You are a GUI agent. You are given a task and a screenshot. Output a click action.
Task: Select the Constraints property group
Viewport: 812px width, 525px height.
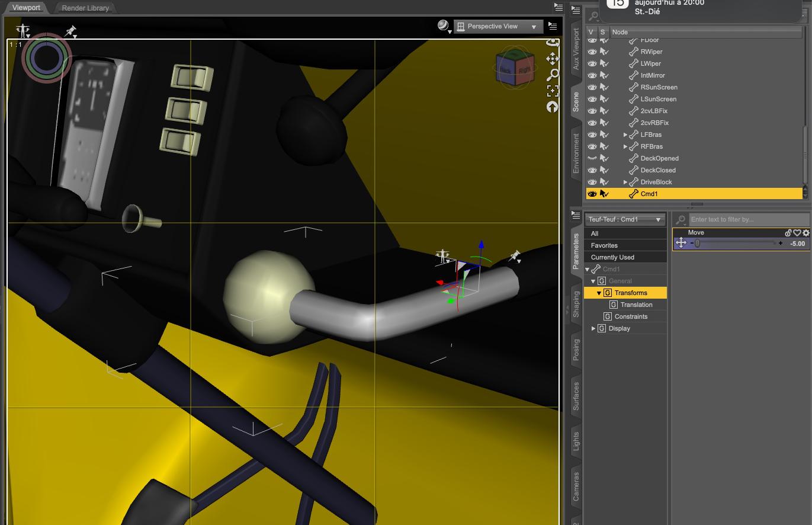pyautogui.click(x=631, y=316)
